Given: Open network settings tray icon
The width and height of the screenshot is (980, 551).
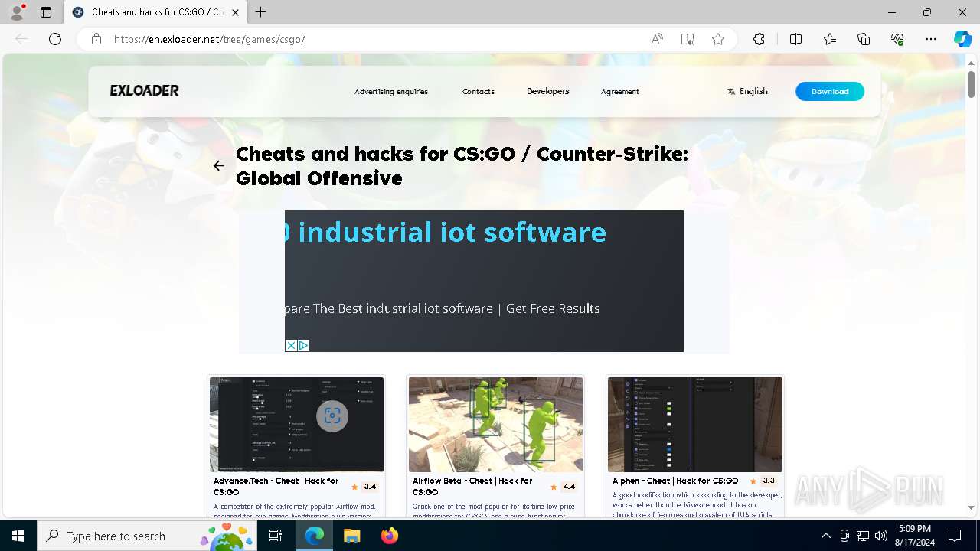Looking at the screenshot, I should pos(862,536).
